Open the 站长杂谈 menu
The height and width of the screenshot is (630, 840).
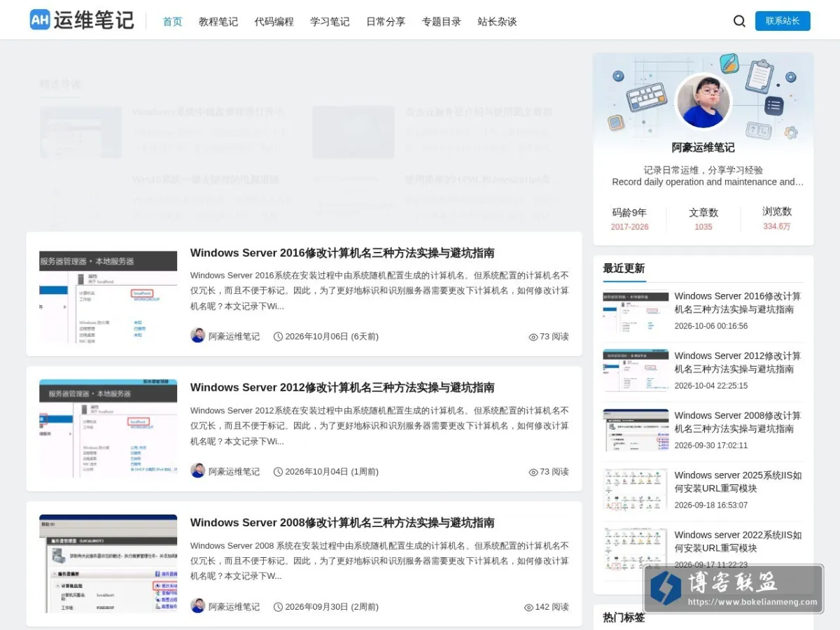click(x=497, y=22)
